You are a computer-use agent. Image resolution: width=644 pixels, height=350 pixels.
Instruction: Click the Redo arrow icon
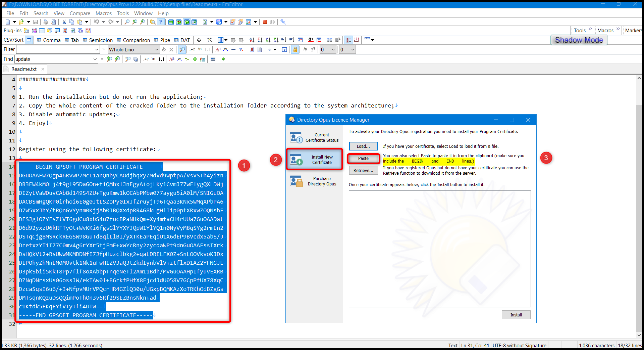point(111,22)
